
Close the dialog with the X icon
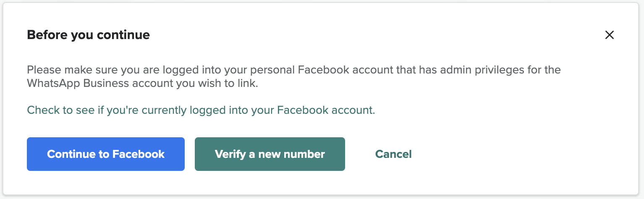coord(609,35)
